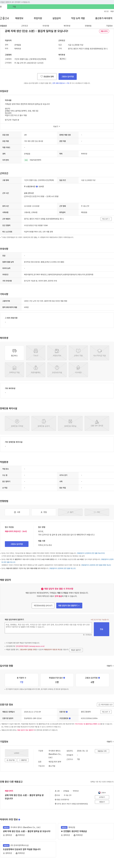
Task: Click the 전송 button
Action: [x=102, y=629]
